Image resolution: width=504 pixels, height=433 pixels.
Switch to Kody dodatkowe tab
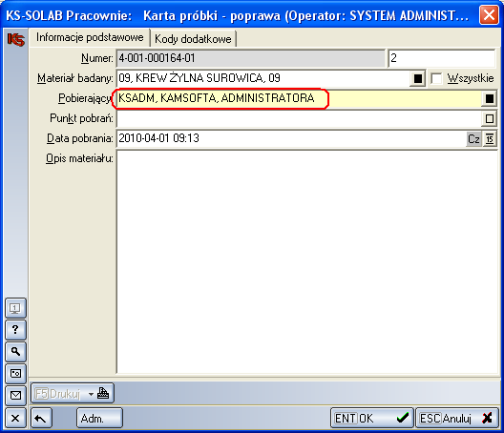coord(193,39)
